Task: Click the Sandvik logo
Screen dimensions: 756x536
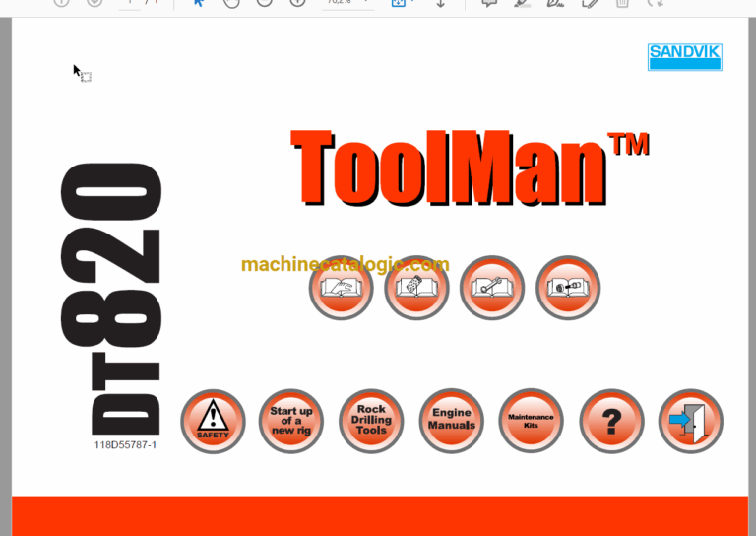Action: coord(685,57)
